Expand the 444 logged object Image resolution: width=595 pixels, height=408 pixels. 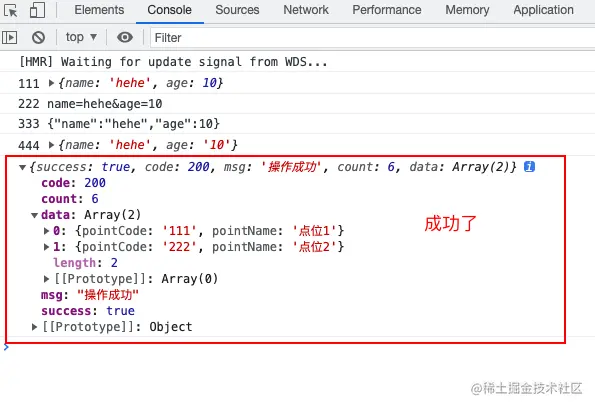tap(51, 145)
